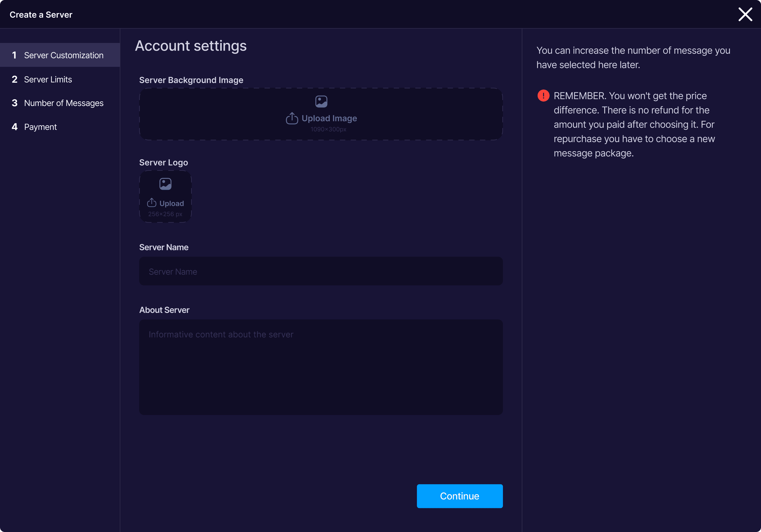This screenshot has width=761, height=532.
Task: Focus the Server Name input field
Action: tap(320, 272)
